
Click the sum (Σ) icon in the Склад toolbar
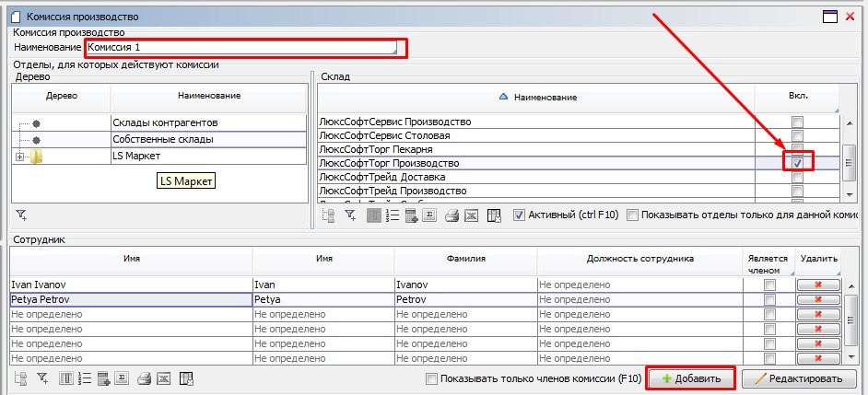click(428, 215)
